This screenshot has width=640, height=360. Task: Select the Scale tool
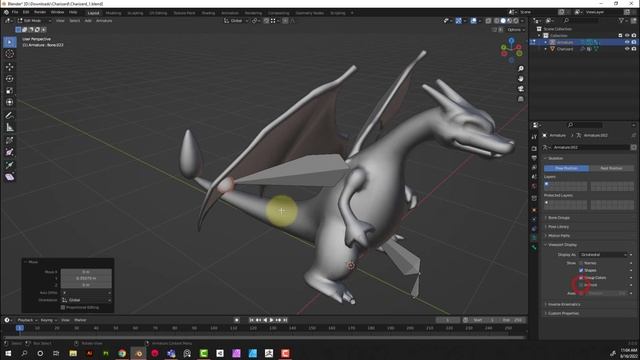click(x=10, y=90)
